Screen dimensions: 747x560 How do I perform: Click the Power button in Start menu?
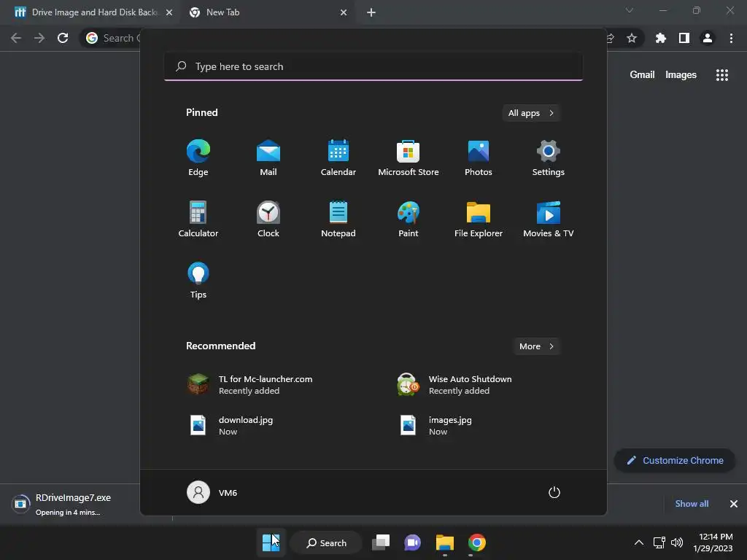(x=554, y=492)
